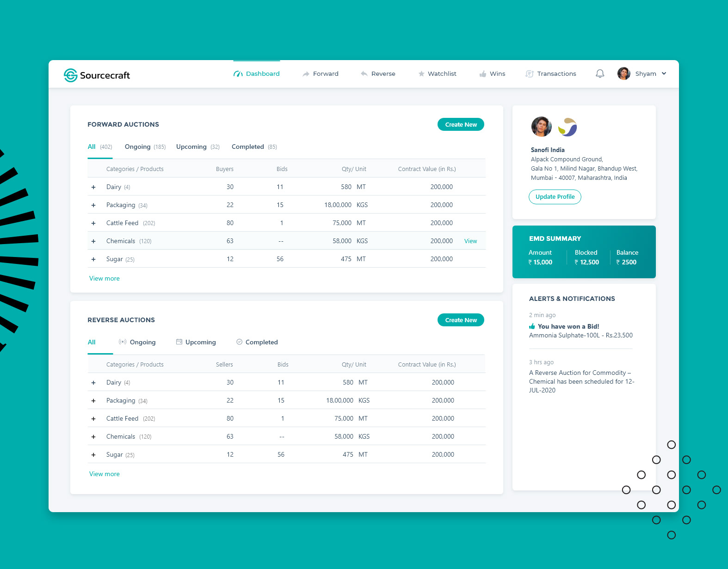The image size is (728, 569).
Task: Click the Ammonia Sulphate-100L notification text
Action: [x=581, y=336]
